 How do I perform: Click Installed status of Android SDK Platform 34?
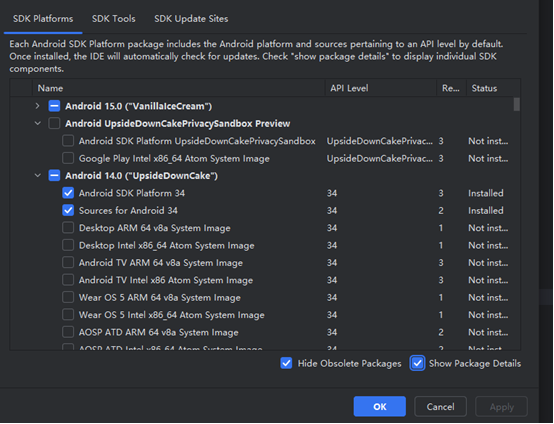point(486,193)
